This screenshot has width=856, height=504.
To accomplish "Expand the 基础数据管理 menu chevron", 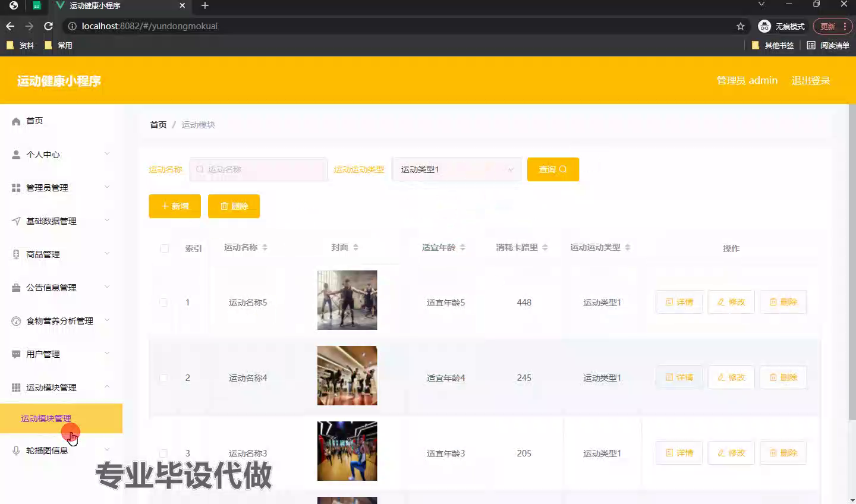I will pyautogui.click(x=107, y=220).
